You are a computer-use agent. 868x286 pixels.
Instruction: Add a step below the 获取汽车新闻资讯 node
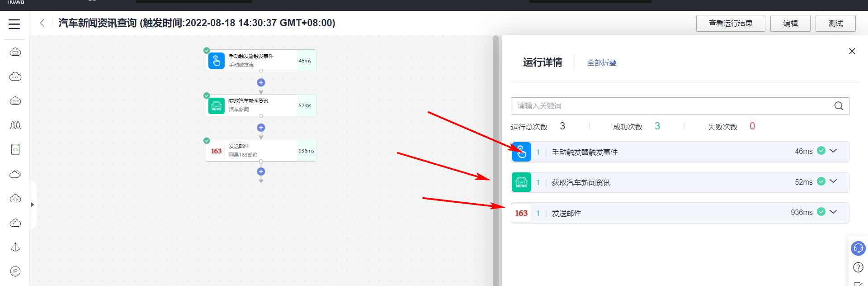click(x=261, y=128)
